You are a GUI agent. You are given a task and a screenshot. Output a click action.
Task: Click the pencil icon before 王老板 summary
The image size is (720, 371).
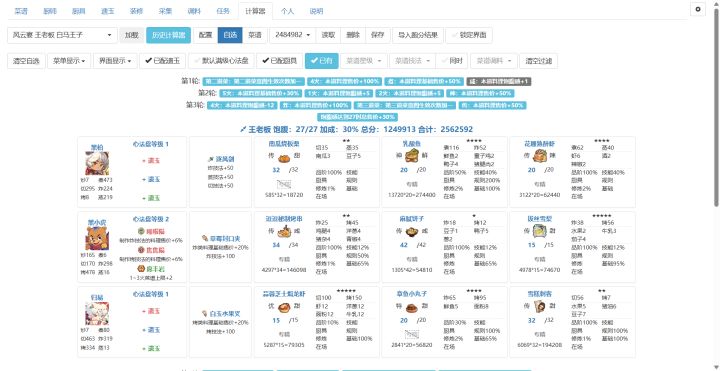[243, 130]
